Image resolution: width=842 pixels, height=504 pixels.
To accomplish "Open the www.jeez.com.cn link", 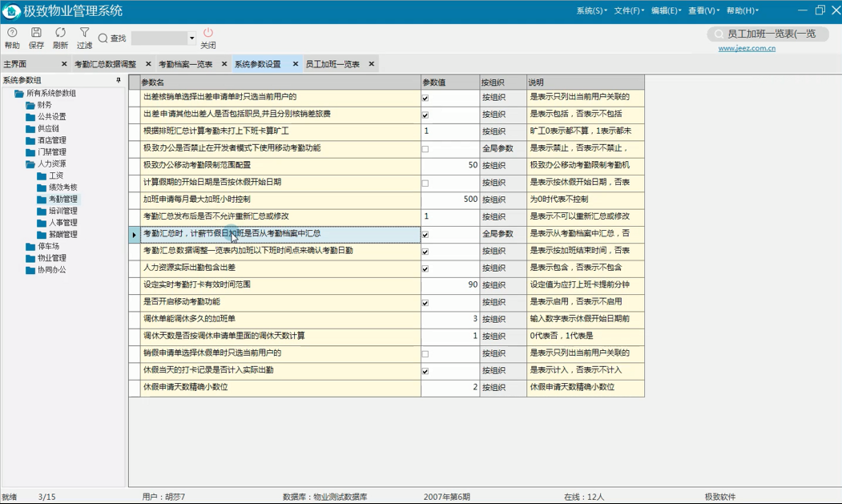I will [x=747, y=48].
